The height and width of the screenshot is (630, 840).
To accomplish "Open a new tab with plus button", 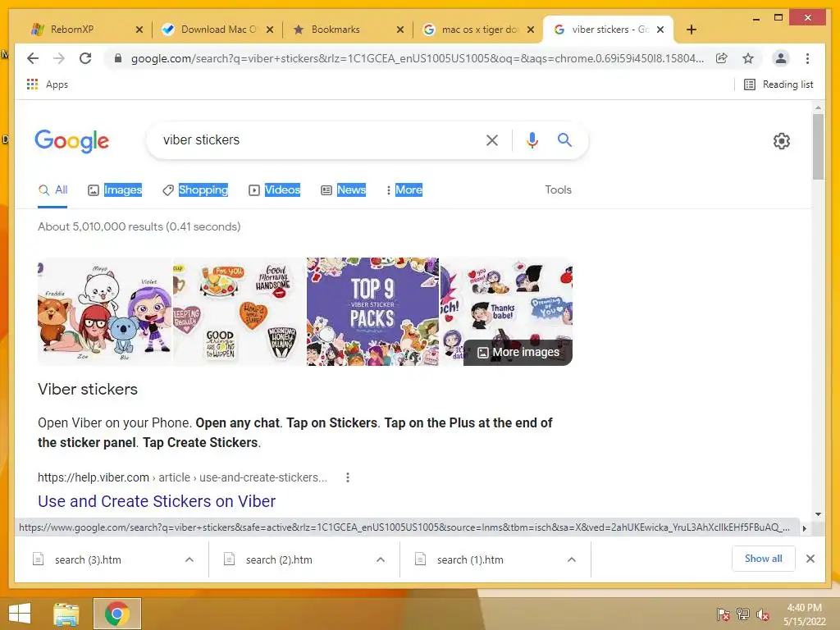I will click(x=691, y=30).
